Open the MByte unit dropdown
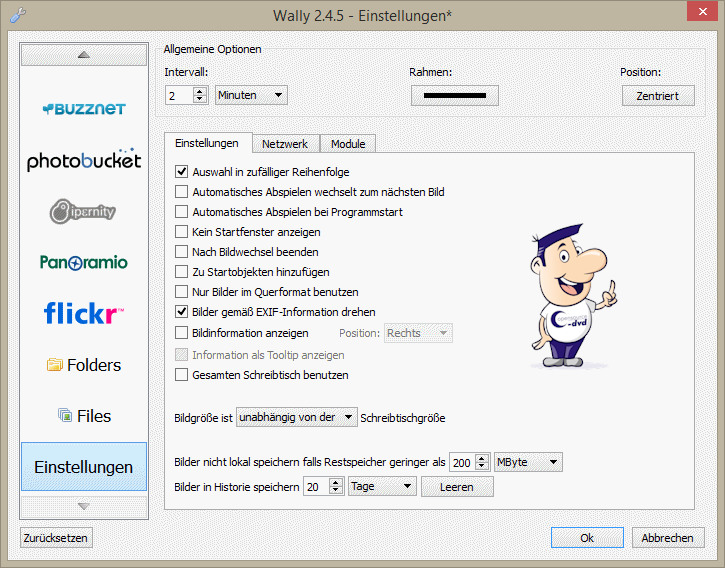This screenshot has height=568, width=725. coord(527,462)
